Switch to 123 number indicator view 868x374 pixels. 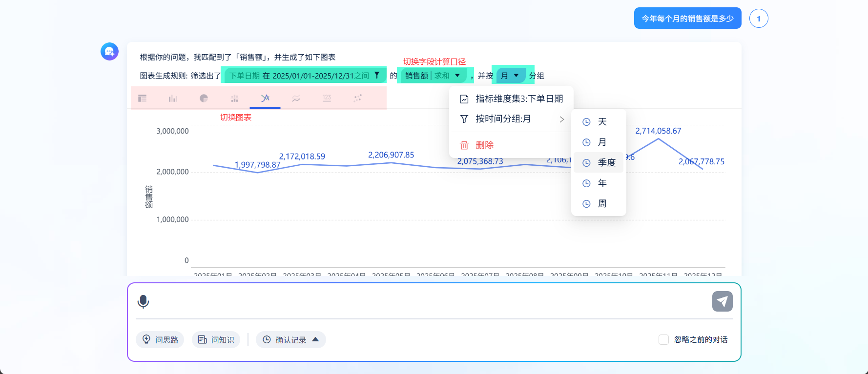[x=327, y=98]
